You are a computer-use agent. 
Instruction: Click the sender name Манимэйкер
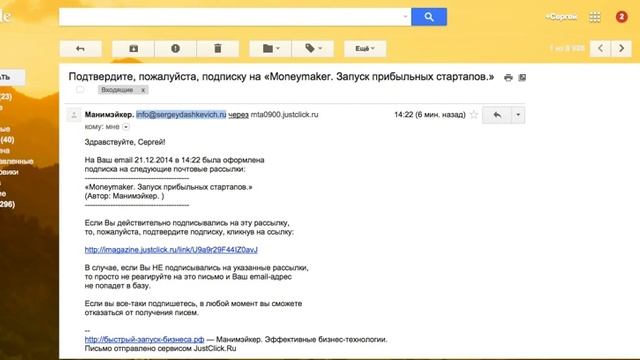click(x=109, y=115)
